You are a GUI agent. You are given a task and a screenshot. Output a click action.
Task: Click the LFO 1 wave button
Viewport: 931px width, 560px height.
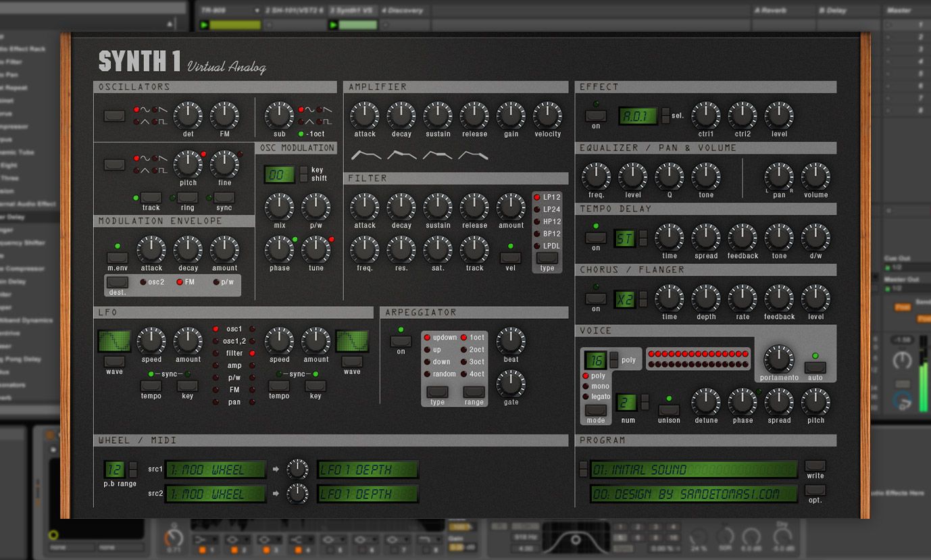(114, 361)
